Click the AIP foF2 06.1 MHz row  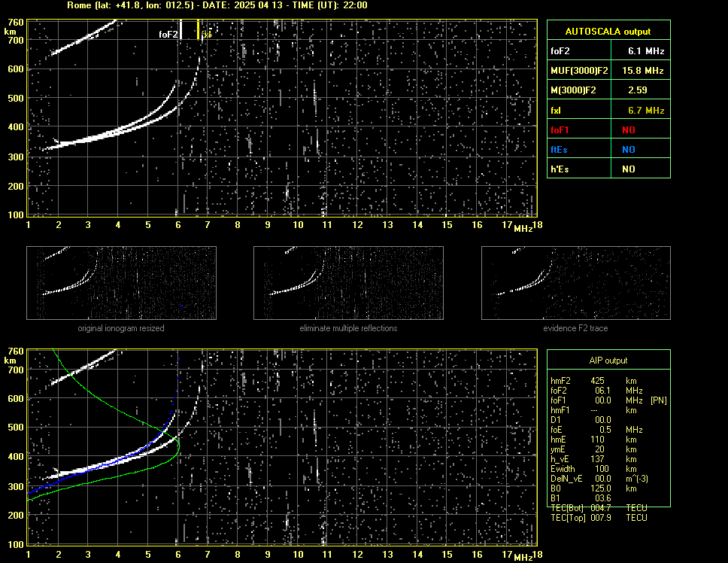(597, 391)
